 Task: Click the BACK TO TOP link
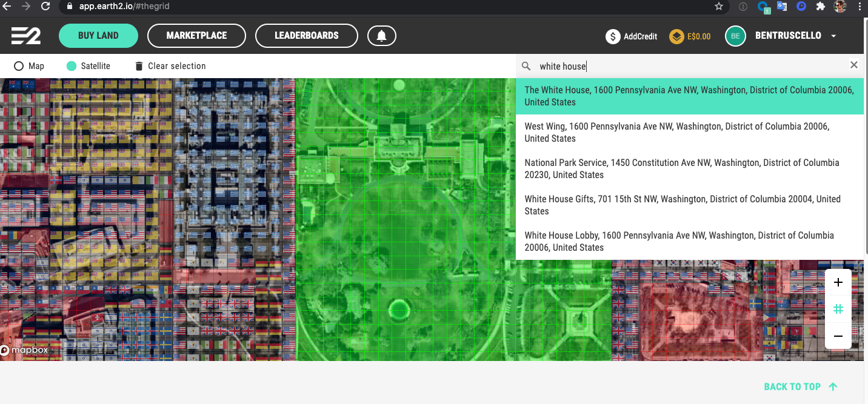pos(801,386)
